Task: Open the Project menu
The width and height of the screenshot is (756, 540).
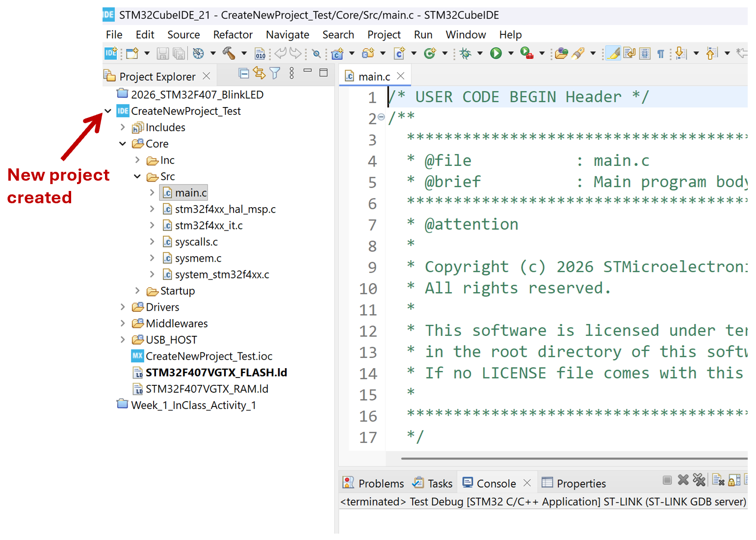Action: (384, 35)
